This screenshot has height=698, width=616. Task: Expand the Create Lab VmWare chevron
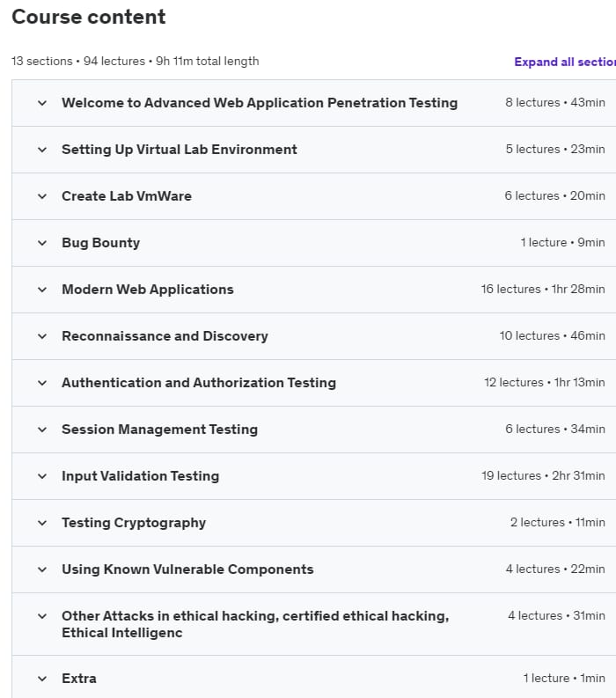click(x=42, y=197)
